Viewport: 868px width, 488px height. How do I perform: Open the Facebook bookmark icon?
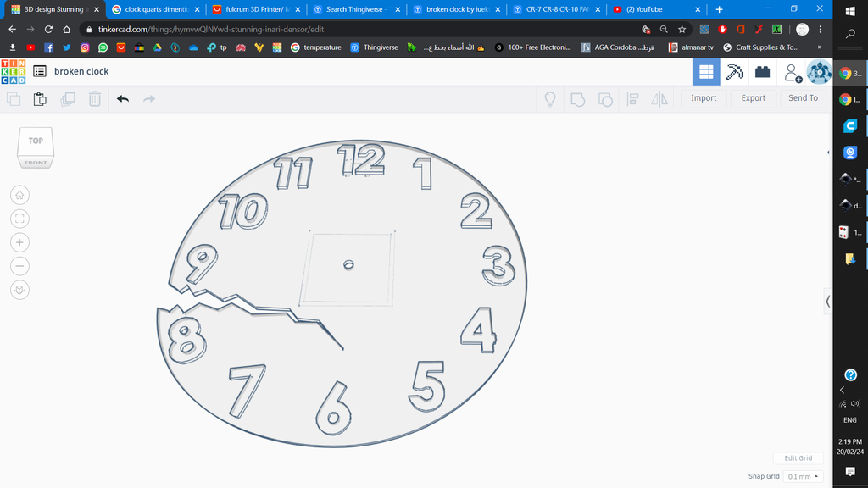(x=48, y=47)
